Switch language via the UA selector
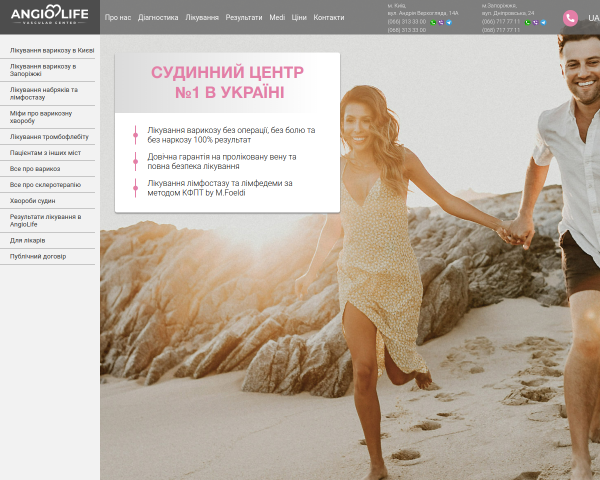The width and height of the screenshot is (600, 480). click(593, 18)
